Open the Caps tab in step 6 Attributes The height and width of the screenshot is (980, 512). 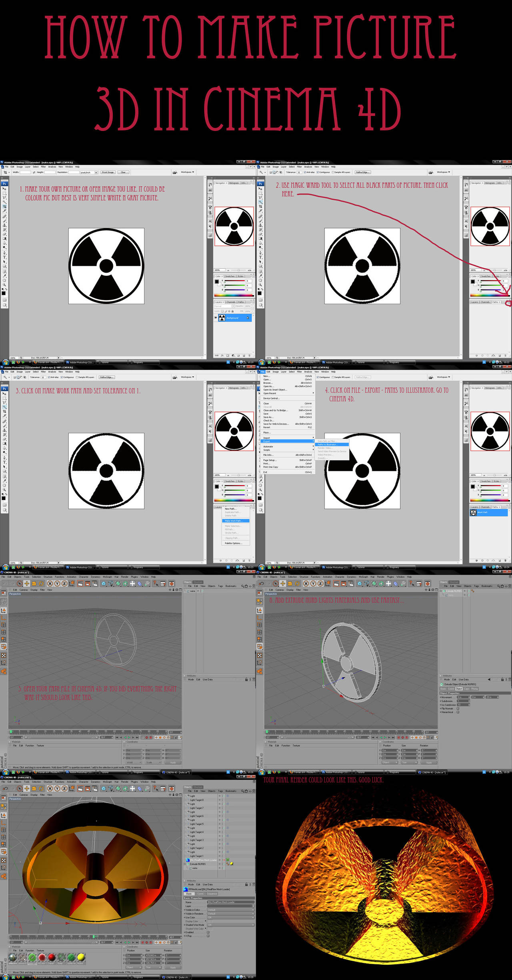(467, 689)
